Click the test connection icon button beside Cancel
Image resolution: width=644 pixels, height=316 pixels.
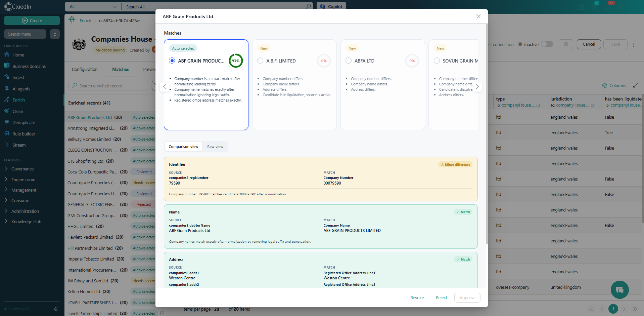pyautogui.click(x=566, y=44)
